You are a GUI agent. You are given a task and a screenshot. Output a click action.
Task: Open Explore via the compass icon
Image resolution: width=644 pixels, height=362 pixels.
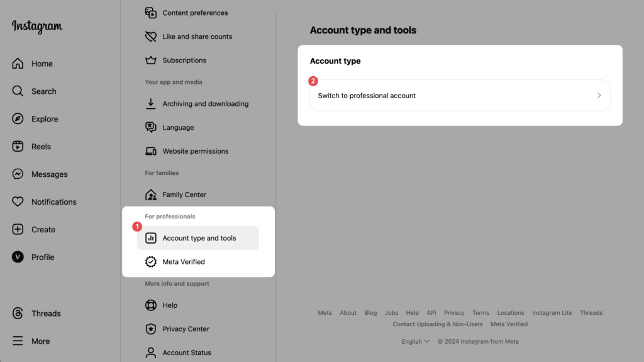(18, 118)
